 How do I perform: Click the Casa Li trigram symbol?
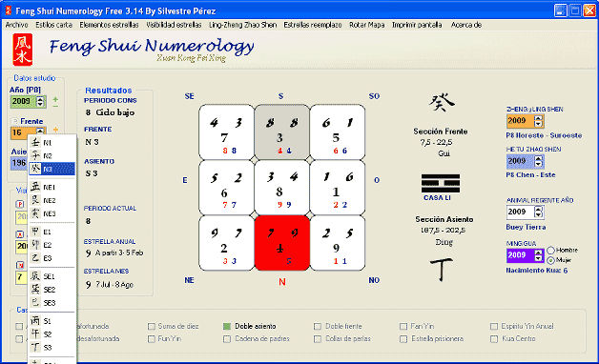tap(441, 184)
